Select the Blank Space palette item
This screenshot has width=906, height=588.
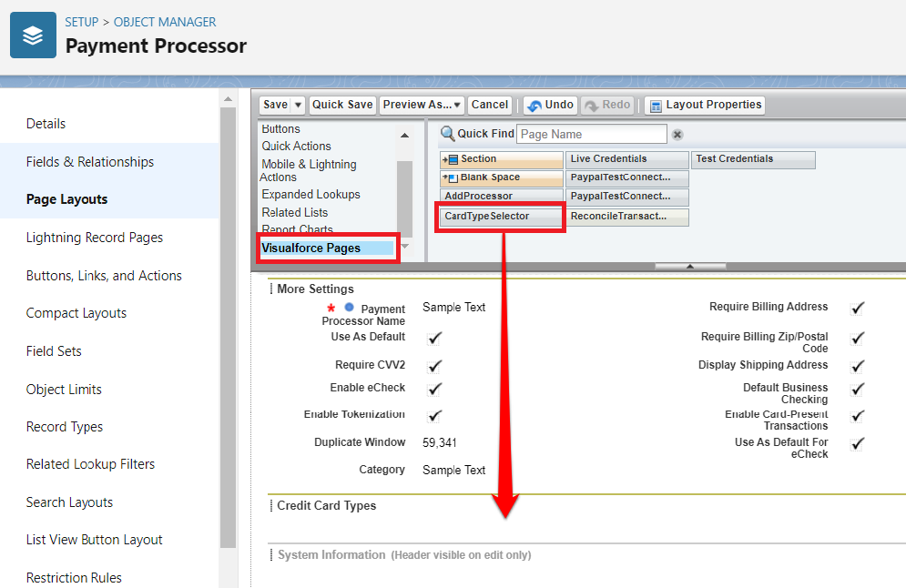click(501, 177)
